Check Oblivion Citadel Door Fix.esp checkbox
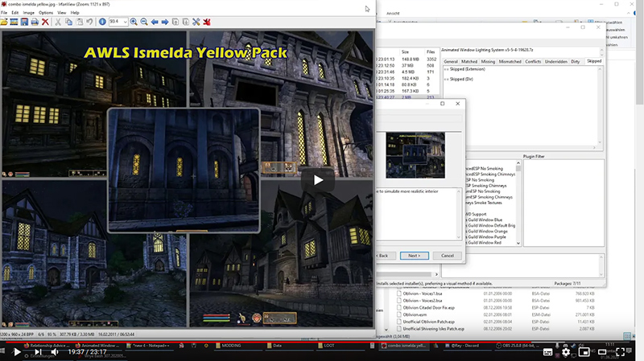 398,308
